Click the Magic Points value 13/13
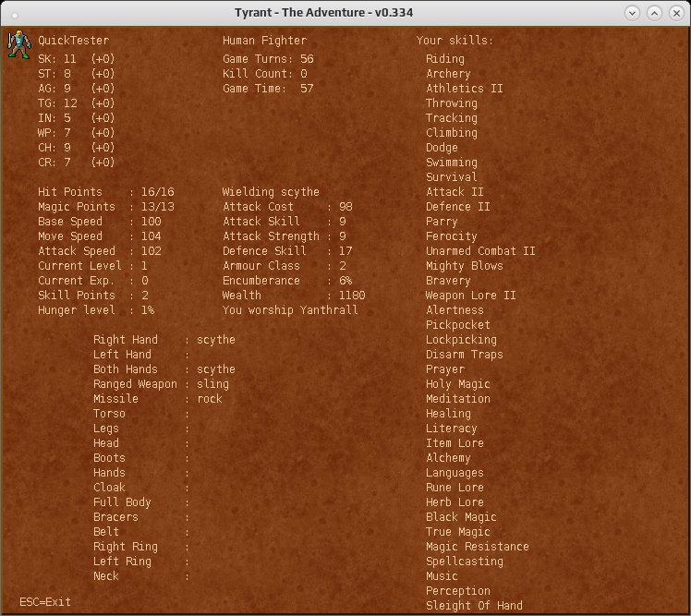This screenshot has height=616, width=691. (x=157, y=207)
